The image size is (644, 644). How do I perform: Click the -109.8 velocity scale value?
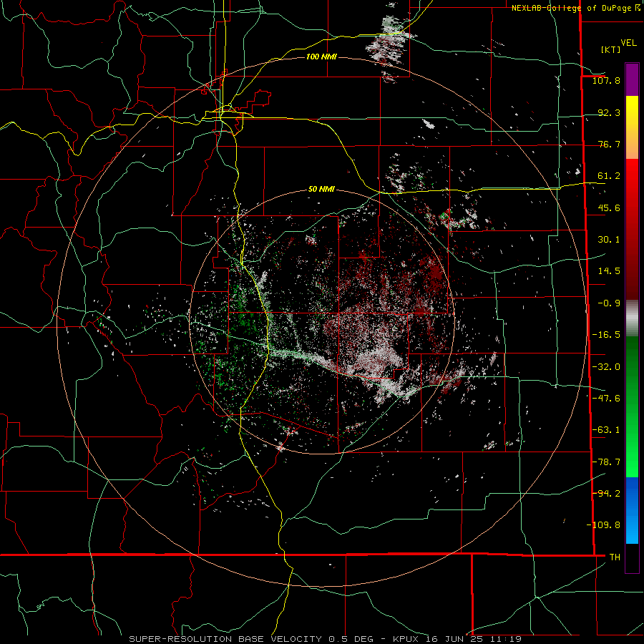[x=603, y=525]
